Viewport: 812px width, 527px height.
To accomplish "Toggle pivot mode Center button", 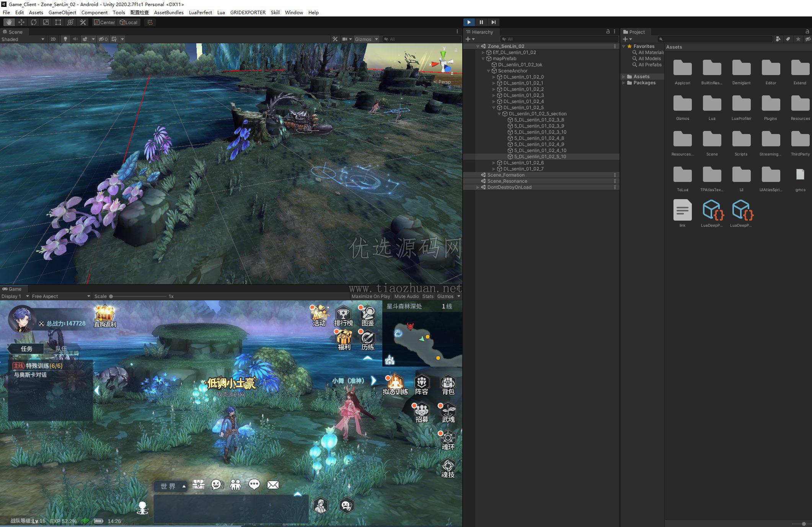I will 104,22.
